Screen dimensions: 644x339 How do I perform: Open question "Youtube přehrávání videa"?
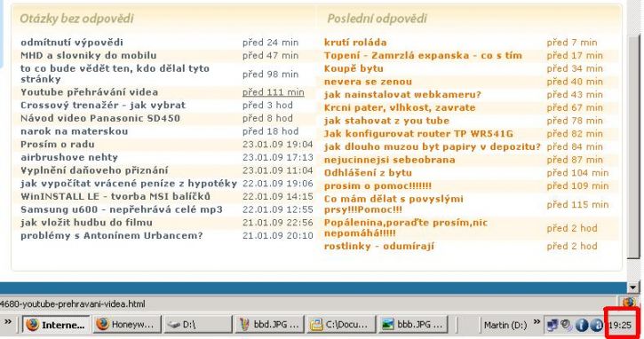[x=89, y=92]
